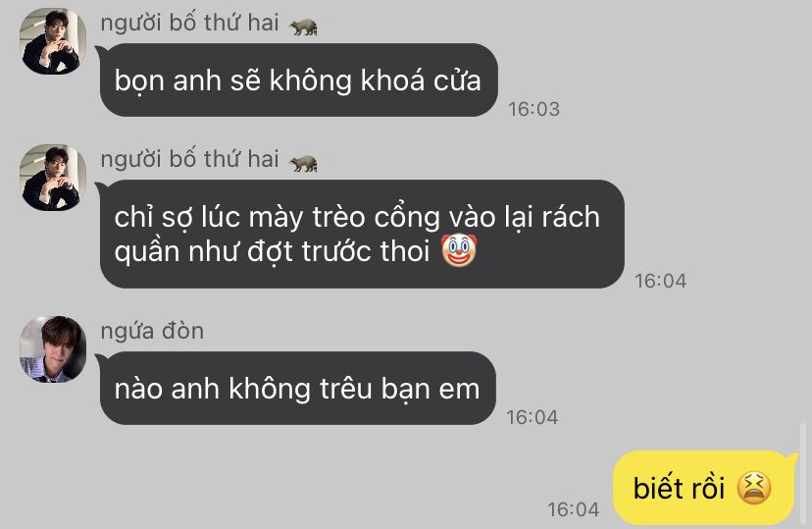Click the chat scrollbar at the right edge
The height and width of the screenshot is (529, 812).
(804, 474)
